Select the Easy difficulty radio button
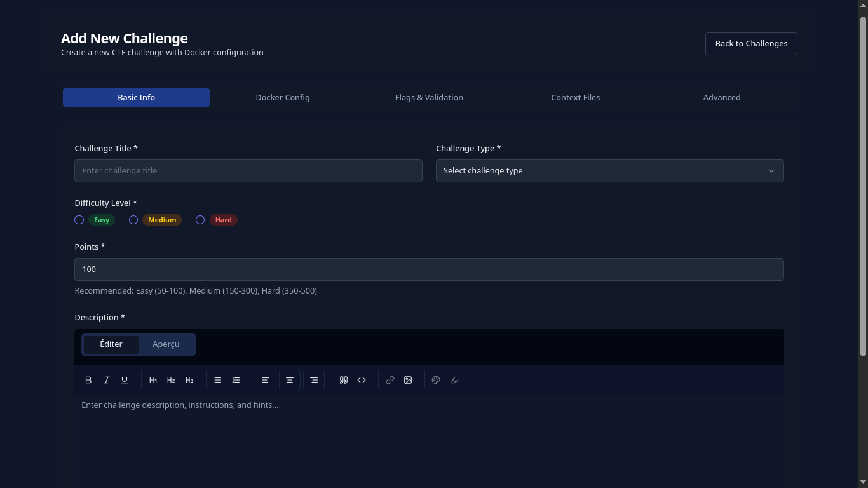Viewport: 868px width, 488px height. 79,220
